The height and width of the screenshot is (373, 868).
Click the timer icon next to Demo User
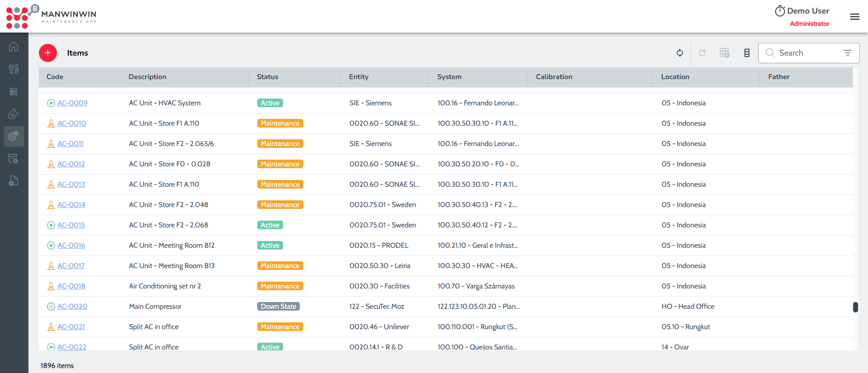[x=780, y=11]
